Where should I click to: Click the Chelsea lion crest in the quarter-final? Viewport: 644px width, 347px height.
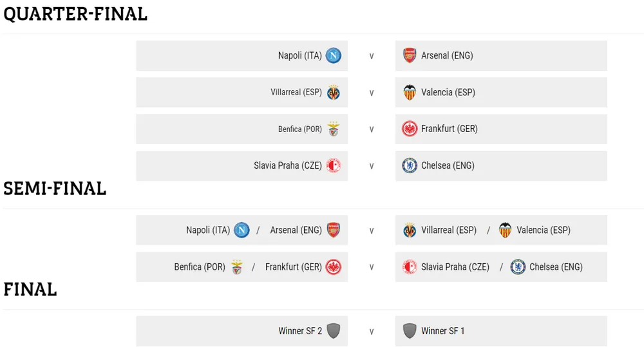click(410, 166)
